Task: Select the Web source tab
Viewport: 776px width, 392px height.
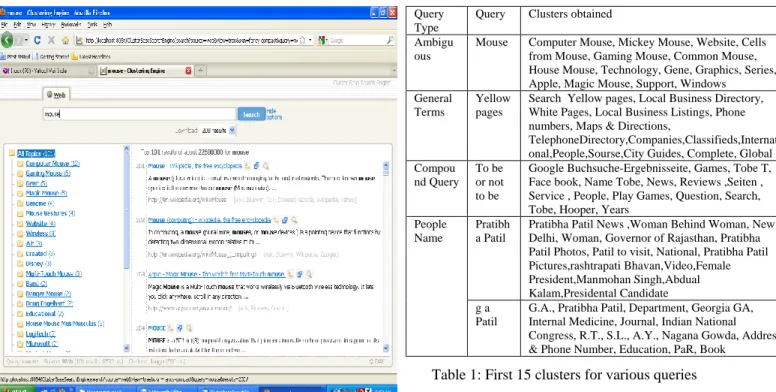Action: (56, 95)
